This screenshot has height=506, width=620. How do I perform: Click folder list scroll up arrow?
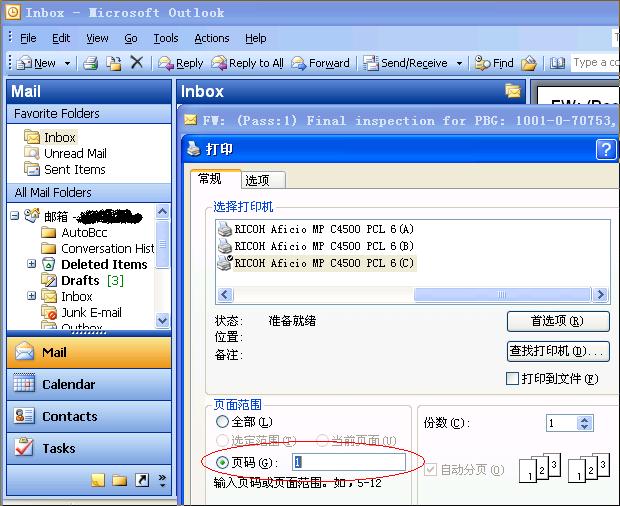[163, 211]
